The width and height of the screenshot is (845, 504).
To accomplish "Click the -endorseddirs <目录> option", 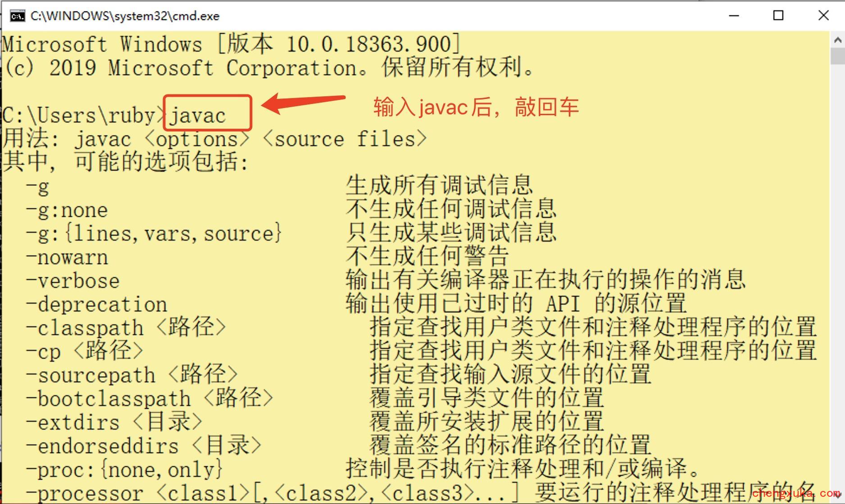I will tap(143, 446).
